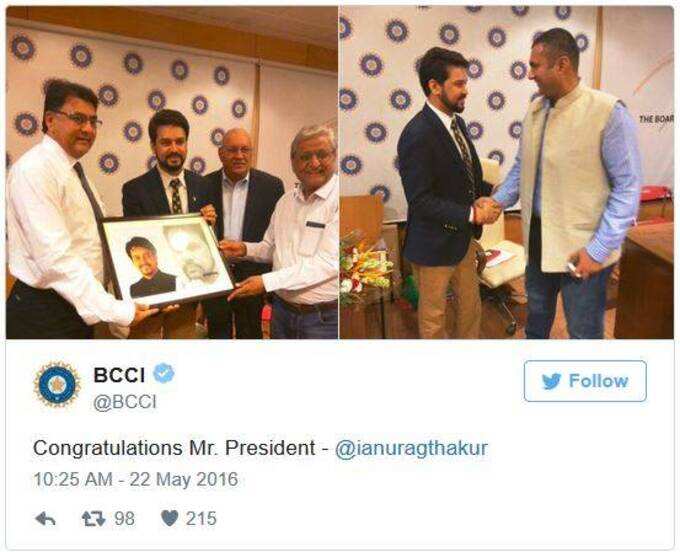Show the 98 retweets count
Image resolution: width=680 pixels, height=552 pixels.
pyautogui.click(x=124, y=519)
